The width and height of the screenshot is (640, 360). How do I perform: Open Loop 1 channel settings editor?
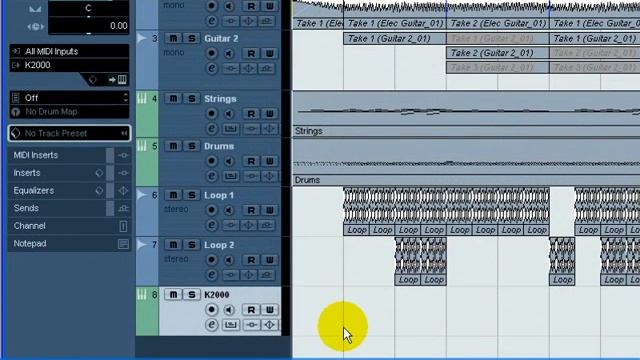(211, 225)
